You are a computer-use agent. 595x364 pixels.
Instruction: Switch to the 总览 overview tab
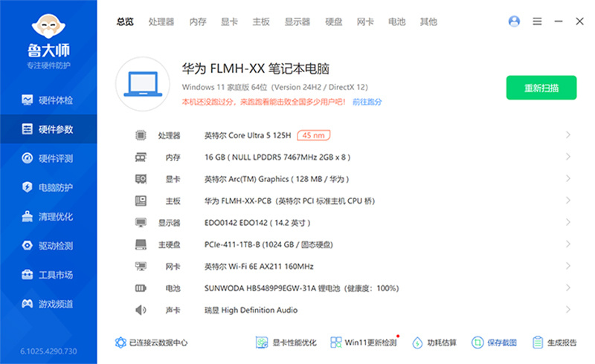125,22
